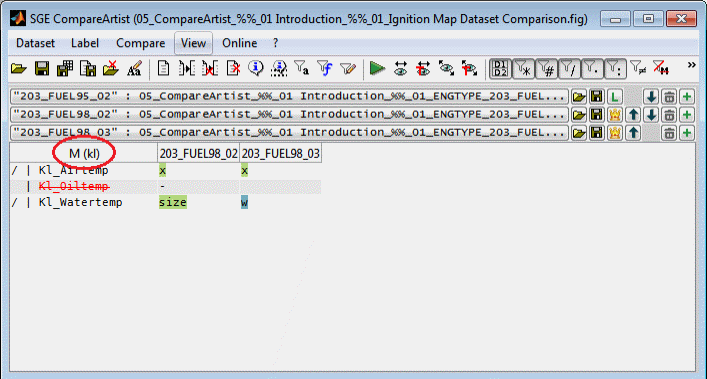Click the M (kl) column header
The width and height of the screenshot is (707, 379).
[84, 154]
